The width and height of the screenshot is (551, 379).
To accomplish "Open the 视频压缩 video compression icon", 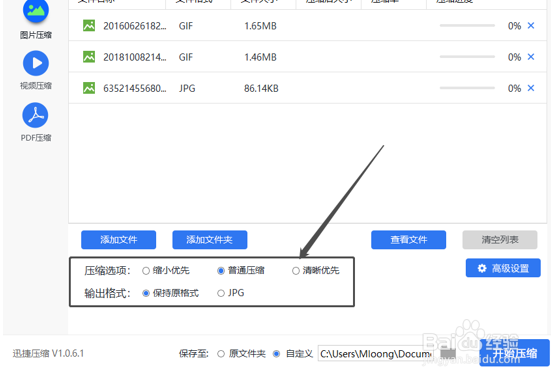I will pos(35,63).
